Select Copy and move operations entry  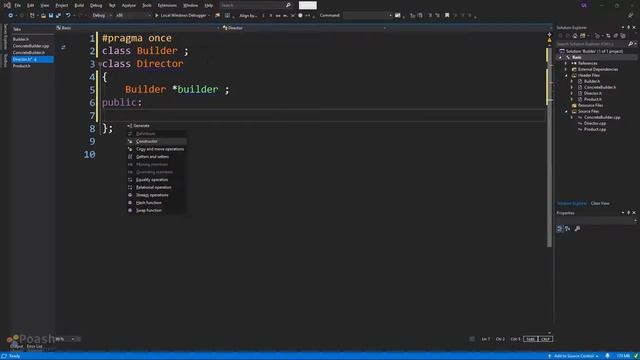tap(156, 149)
